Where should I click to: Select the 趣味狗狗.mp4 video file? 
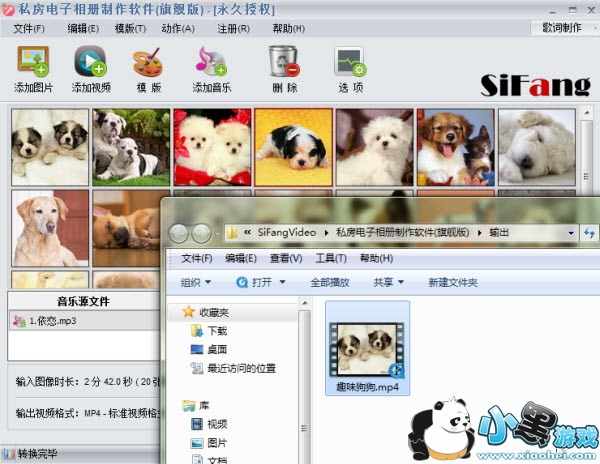[x=367, y=350]
